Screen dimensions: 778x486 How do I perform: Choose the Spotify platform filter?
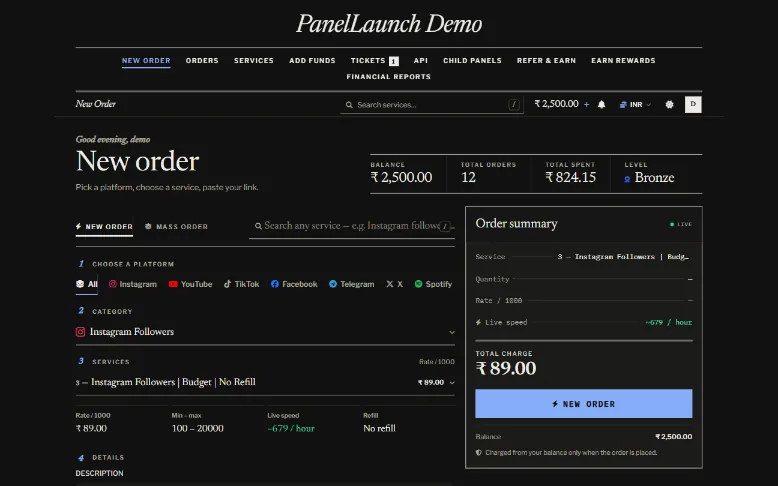coord(433,284)
